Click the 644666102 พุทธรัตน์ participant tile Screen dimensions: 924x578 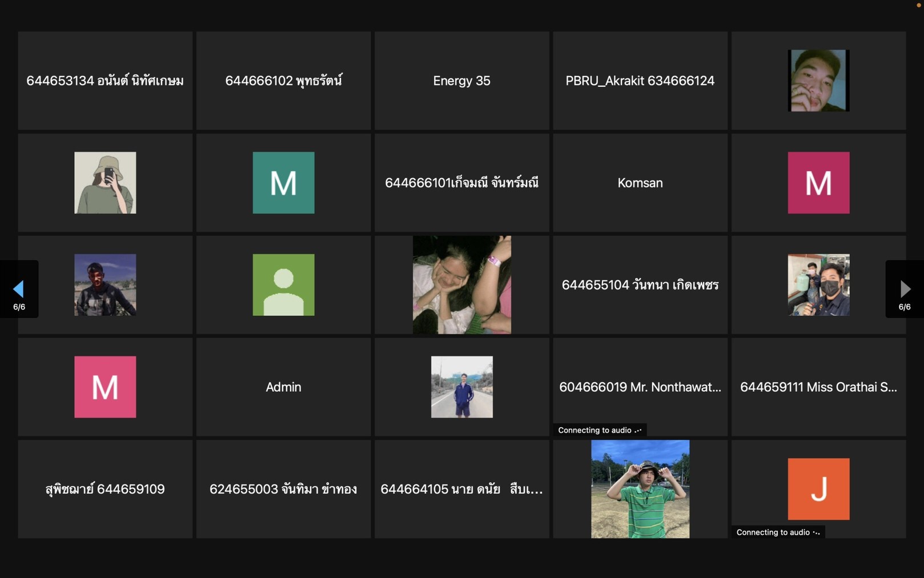click(283, 81)
